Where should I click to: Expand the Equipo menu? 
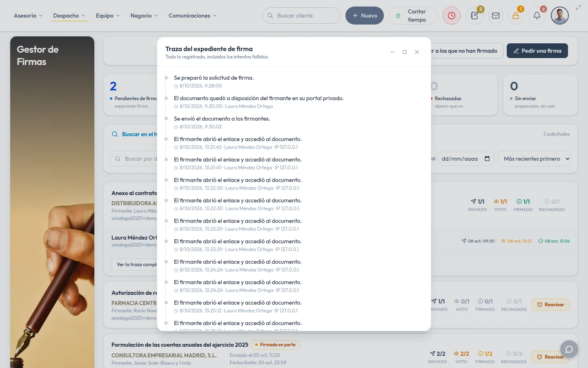pyautogui.click(x=108, y=16)
